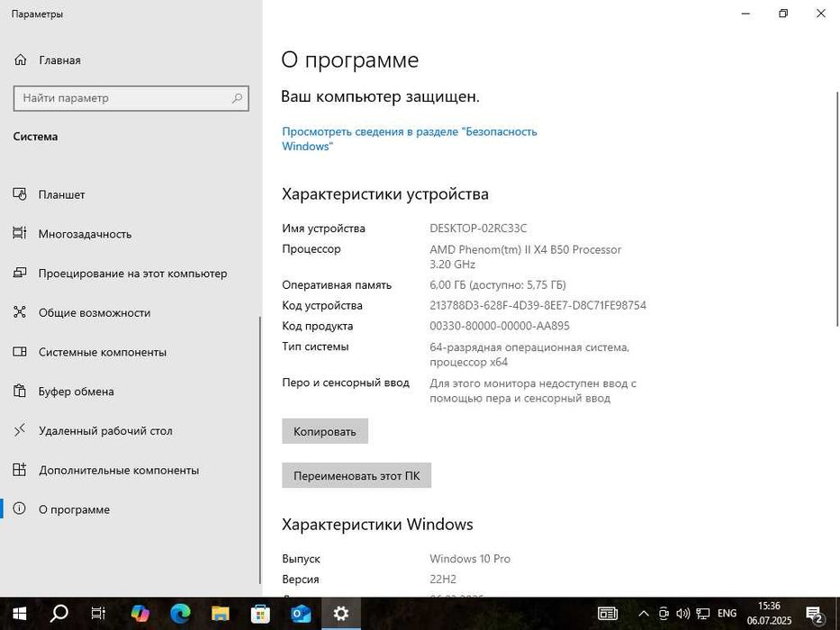The height and width of the screenshot is (630, 840).
Task: Click the Дополнительные компоненты icon
Action: (19, 469)
